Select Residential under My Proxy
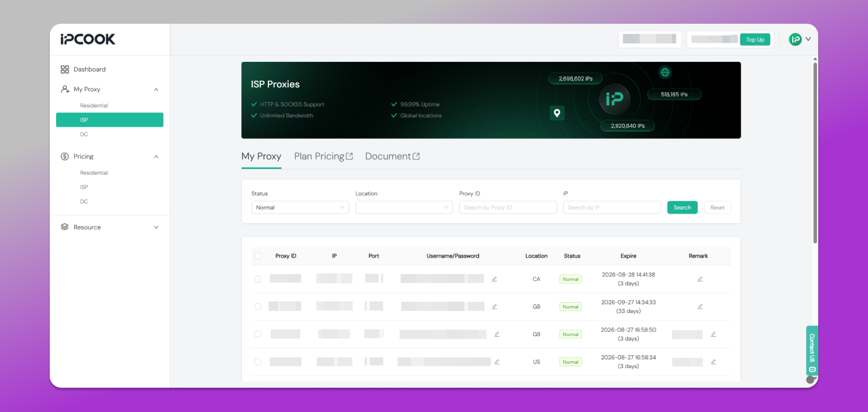 coord(94,106)
